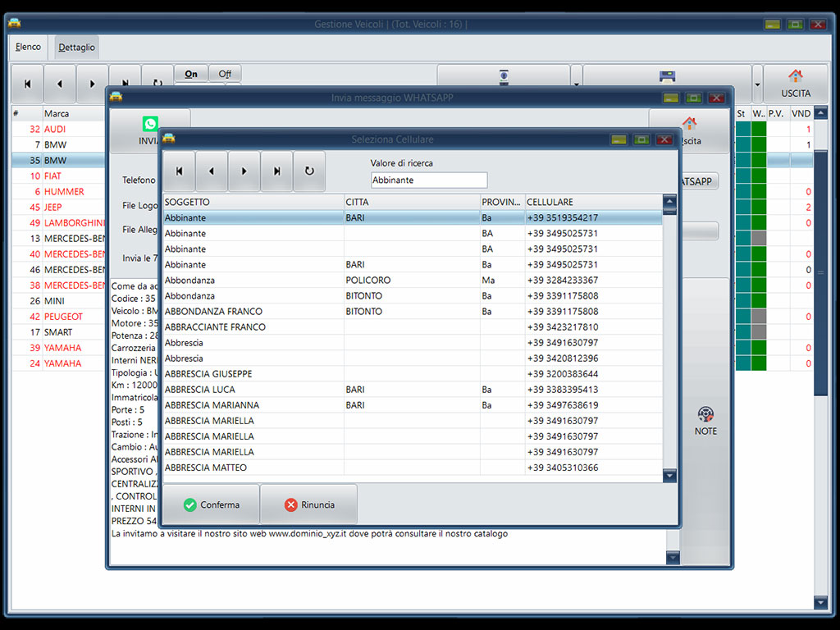Screen dimensions: 840x630
Task: Select HUMMER row in vehicle list
Action: 58,191
